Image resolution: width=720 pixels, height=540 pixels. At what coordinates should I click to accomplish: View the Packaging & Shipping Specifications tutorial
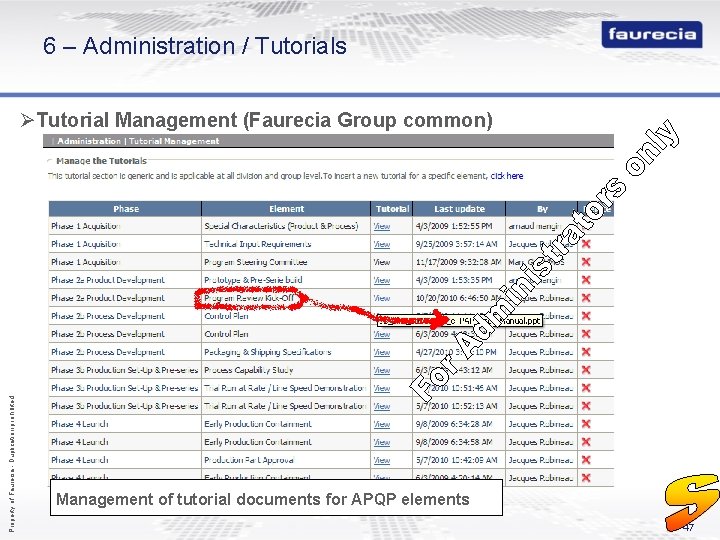382,352
